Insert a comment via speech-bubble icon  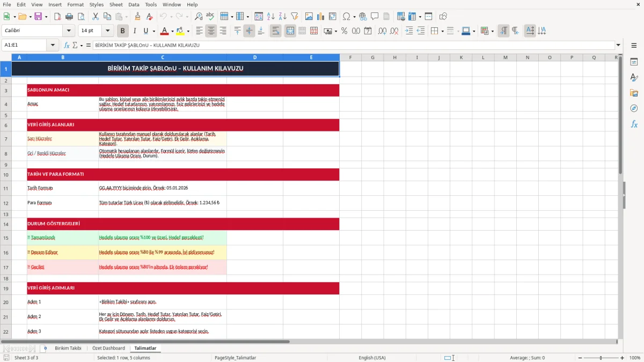375,17
